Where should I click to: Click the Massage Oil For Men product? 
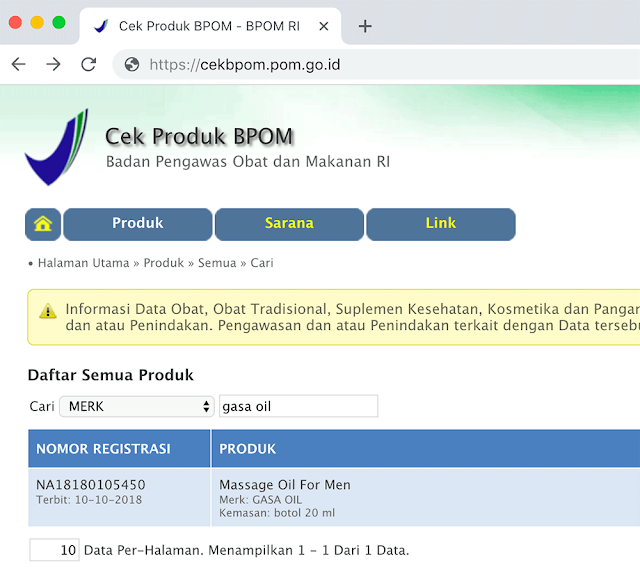click(285, 485)
